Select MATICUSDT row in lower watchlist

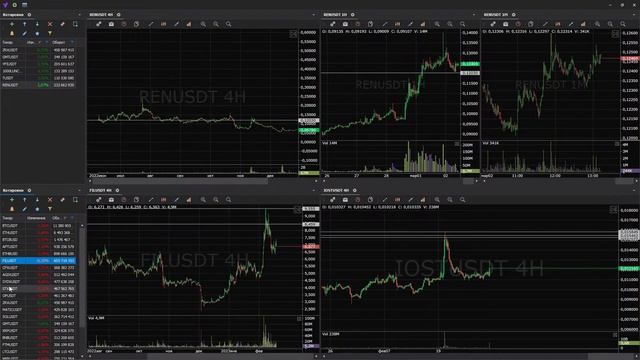(x=38, y=310)
